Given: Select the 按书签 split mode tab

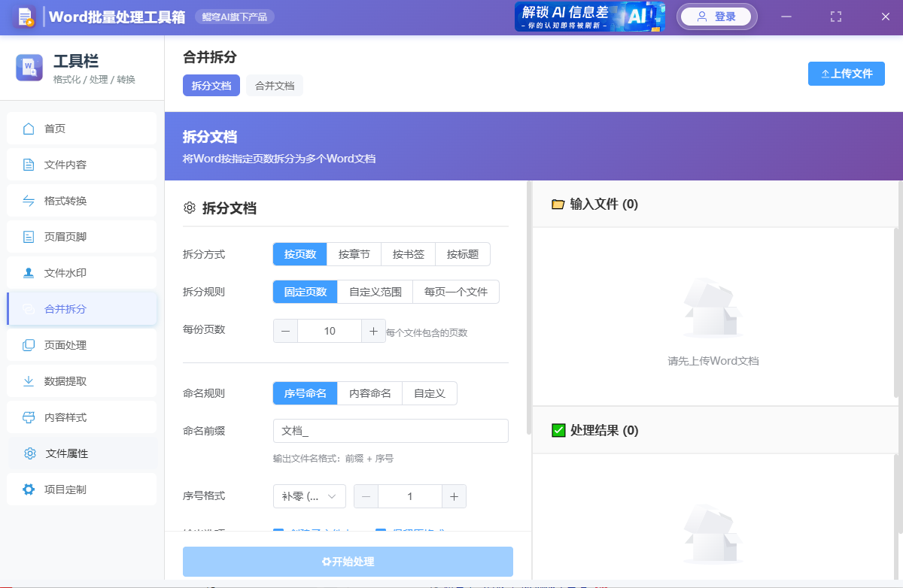Looking at the screenshot, I should pyautogui.click(x=408, y=254).
